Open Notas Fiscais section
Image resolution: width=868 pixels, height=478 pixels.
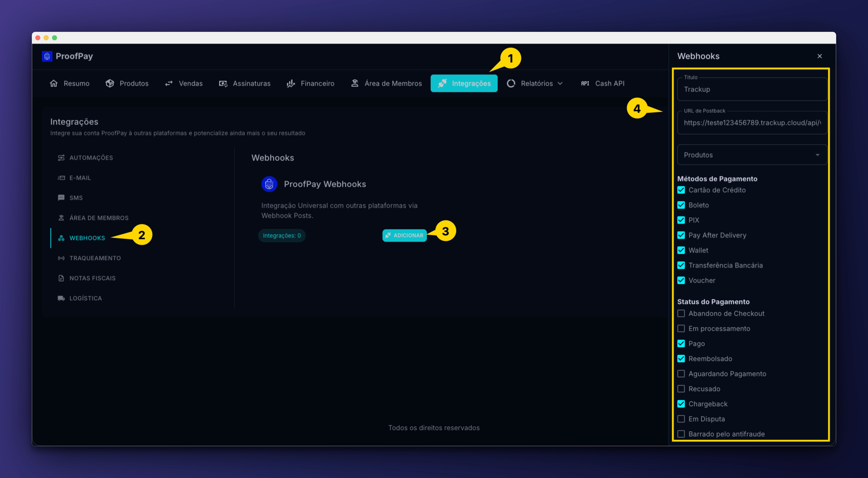[87, 278]
